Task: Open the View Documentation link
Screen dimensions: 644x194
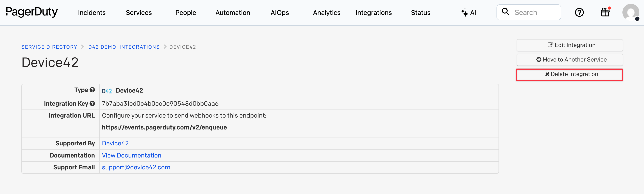Action: tap(132, 155)
